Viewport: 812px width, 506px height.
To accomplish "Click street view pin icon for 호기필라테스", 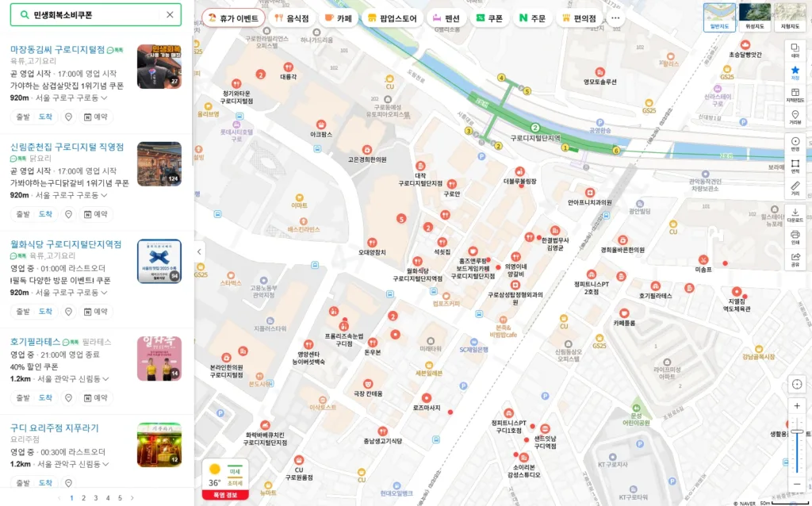I will 68,398.
